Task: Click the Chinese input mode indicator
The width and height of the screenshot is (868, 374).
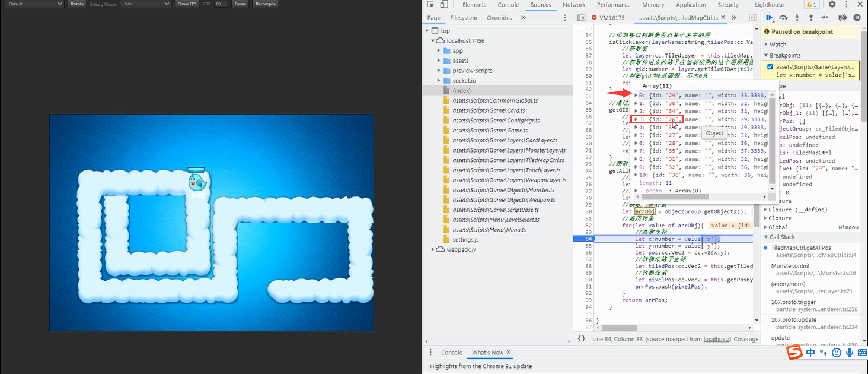Action: (810, 353)
